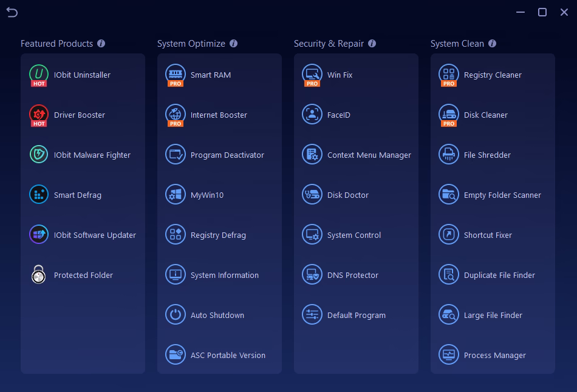Click the Smart Defrag icon

(x=39, y=195)
